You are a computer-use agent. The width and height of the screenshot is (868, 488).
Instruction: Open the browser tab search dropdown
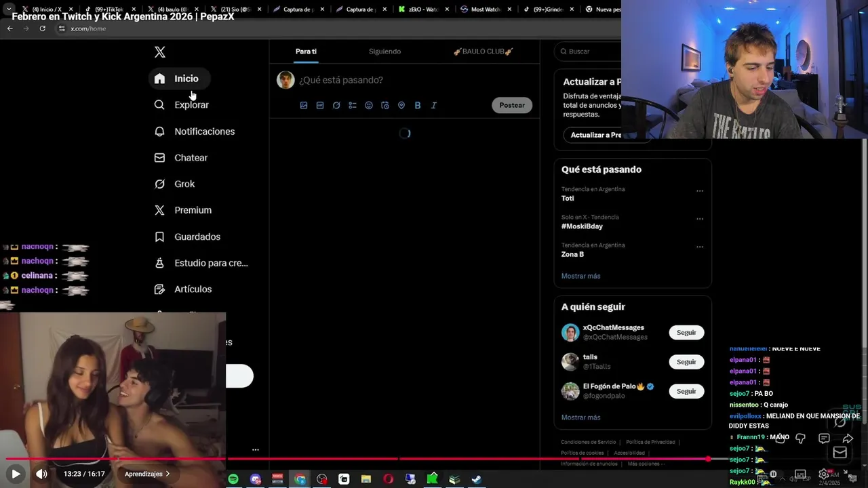click(9, 9)
